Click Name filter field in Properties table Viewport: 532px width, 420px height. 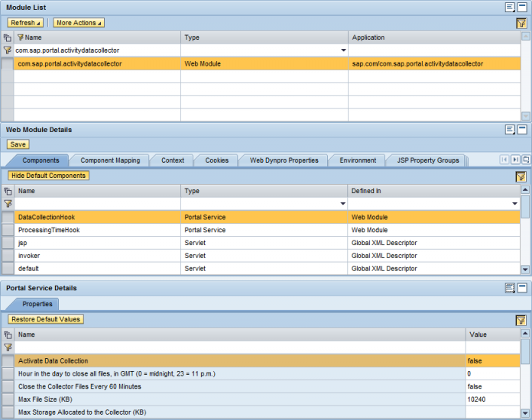239,347
